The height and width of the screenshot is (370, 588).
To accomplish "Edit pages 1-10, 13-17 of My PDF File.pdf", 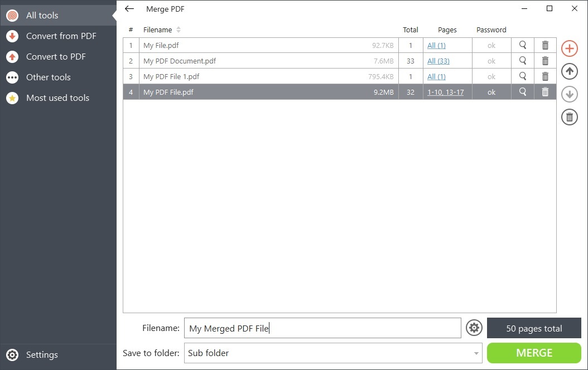I will coord(447,91).
